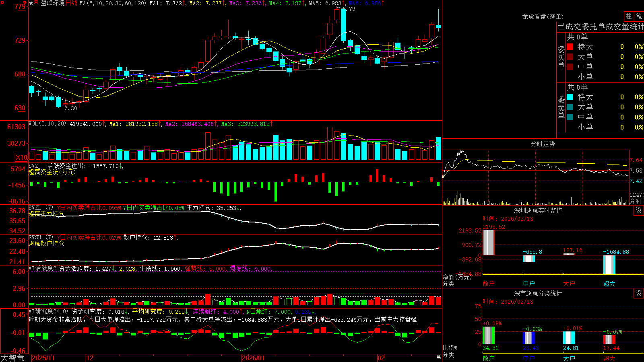Screen dimensions: 644x362
Task: Click the red 特大 buy-order color swatch
Action: (x=570, y=47)
